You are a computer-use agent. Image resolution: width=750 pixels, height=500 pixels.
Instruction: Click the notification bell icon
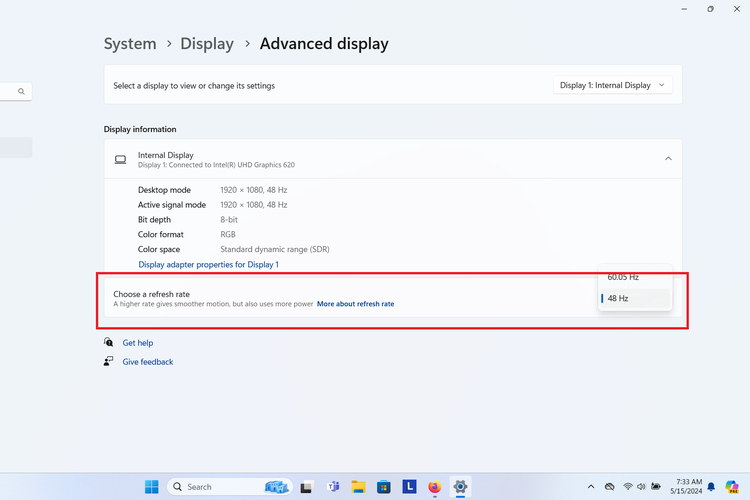point(711,487)
